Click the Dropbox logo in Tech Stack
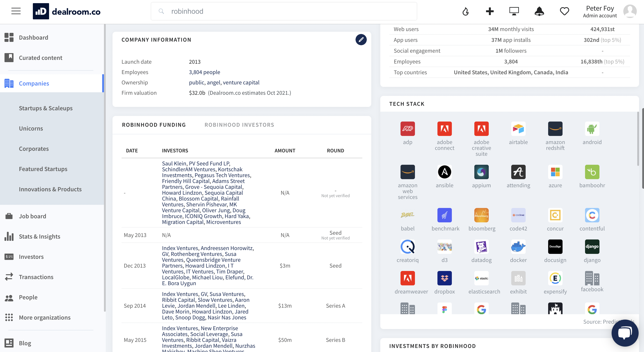Image resolution: width=644 pixels, height=352 pixels. 444,278
